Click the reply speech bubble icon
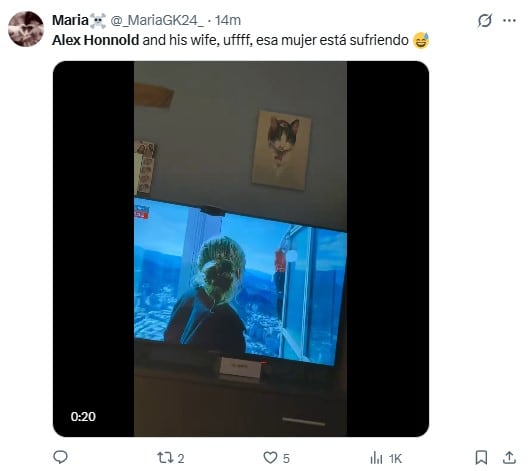The width and height of the screenshot is (531, 471). pyautogui.click(x=61, y=457)
